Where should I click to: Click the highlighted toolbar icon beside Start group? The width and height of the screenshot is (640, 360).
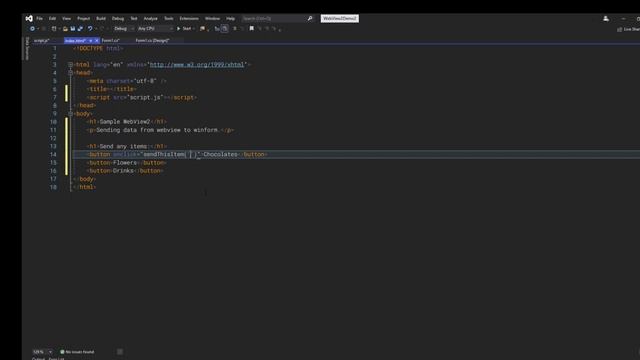(x=224, y=29)
